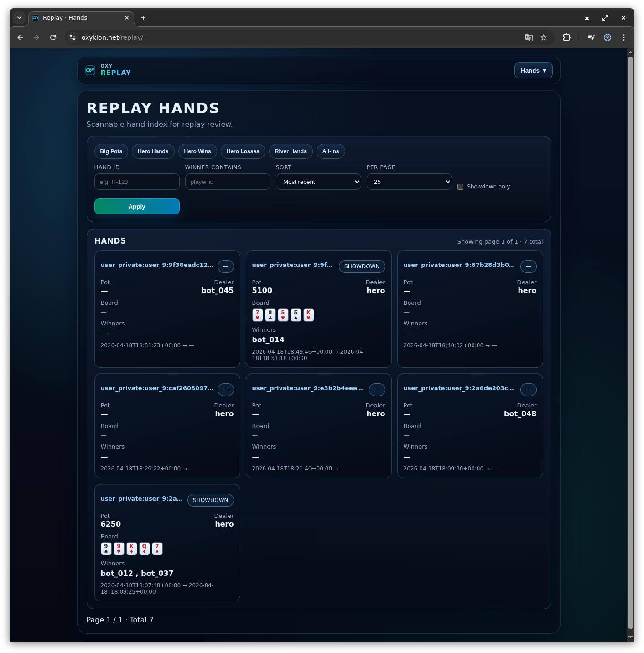Click the Apply button

point(137,206)
